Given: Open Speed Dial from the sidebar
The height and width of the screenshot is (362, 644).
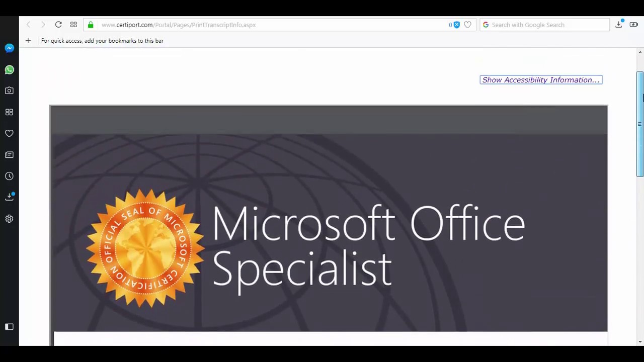Looking at the screenshot, I should pos(9,112).
